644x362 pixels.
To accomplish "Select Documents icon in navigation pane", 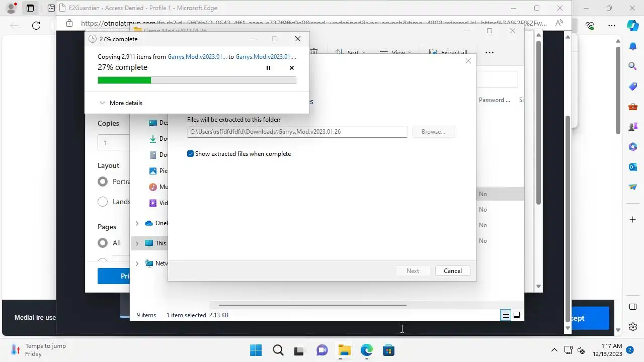I will [153, 155].
